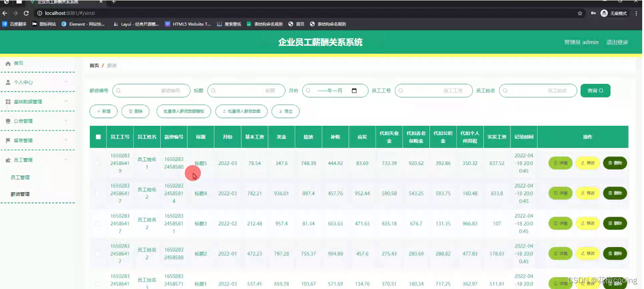
Task: Click the flag icon for 留言管理
Action: click(8, 141)
